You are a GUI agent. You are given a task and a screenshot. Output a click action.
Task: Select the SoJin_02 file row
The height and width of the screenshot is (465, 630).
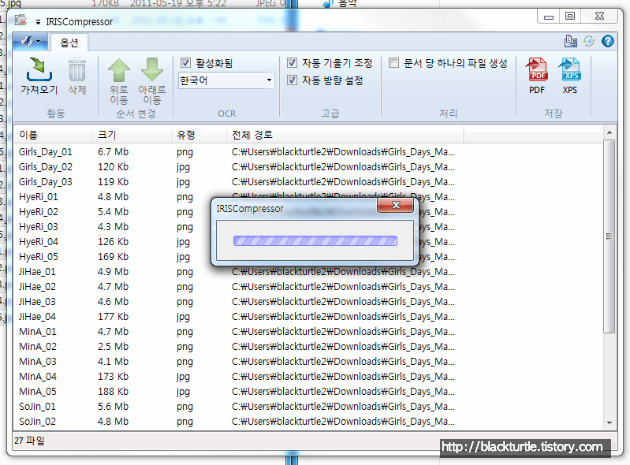(x=308, y=421)
